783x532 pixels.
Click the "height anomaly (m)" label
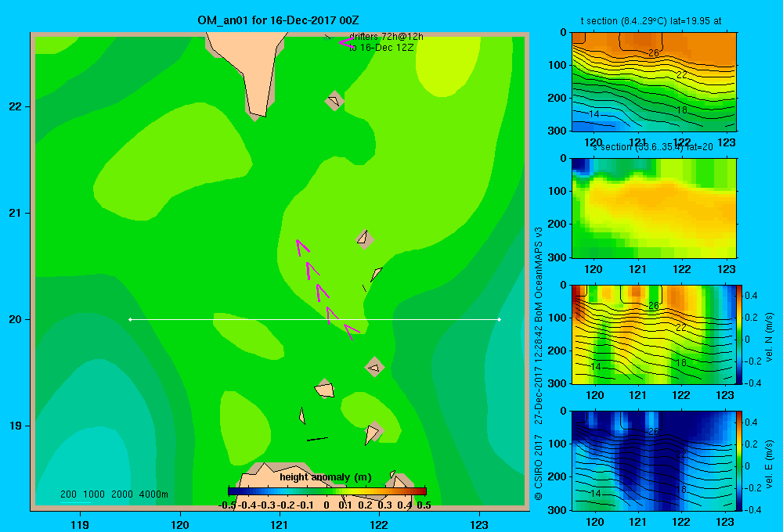pos(326,477)
